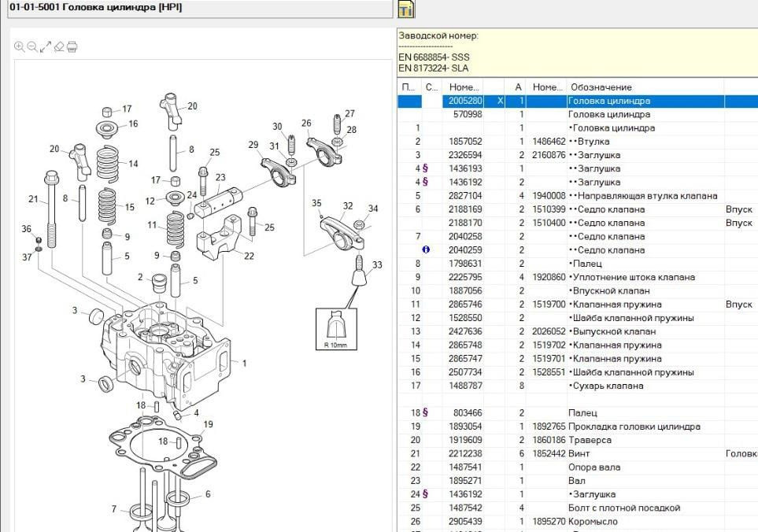This screenshot has width=758, height=532.
Task: Click the § symbol on row 1436193
Action: click(x=426, y=168)
